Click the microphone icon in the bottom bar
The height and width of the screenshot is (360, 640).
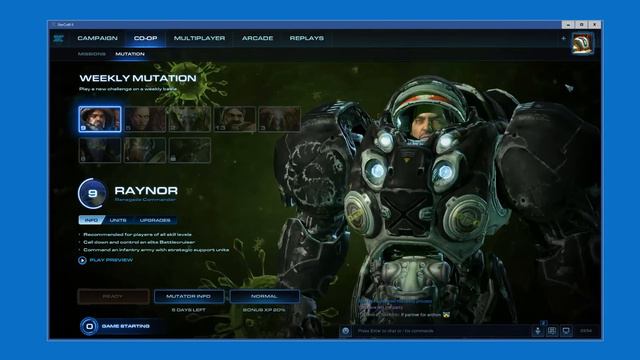click(538, 331)
